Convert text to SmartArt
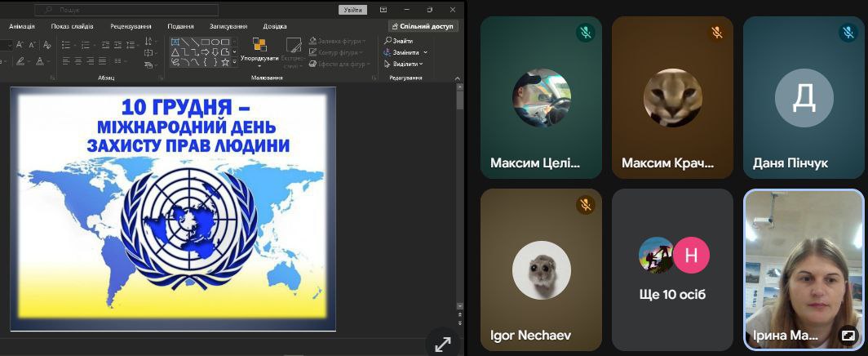The width and height of the screenshot is (868, 356). coord(150,65)
